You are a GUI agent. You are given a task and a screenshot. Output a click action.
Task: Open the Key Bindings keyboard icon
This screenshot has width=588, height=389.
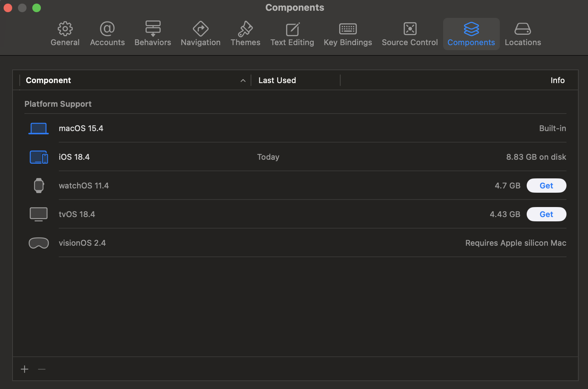348,29
